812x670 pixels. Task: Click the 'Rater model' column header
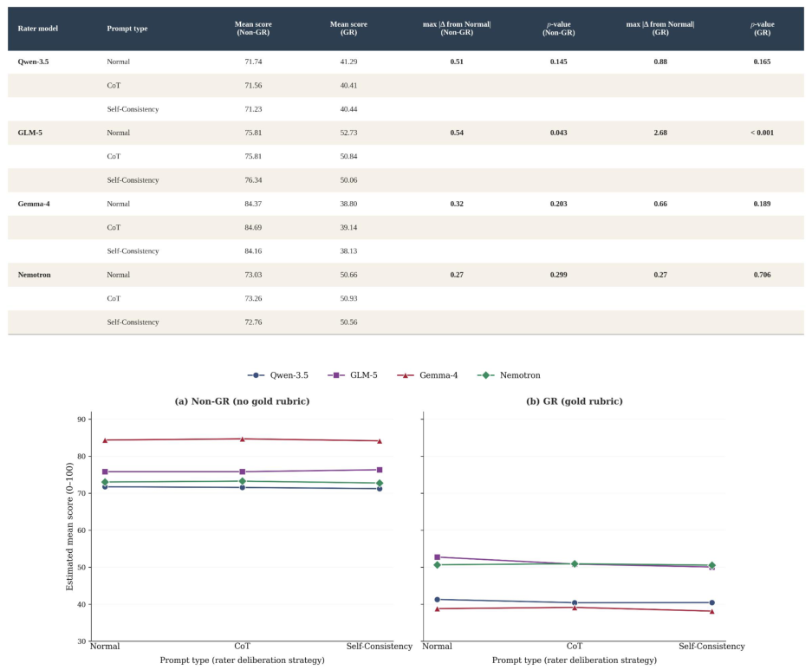click(38, 29)
